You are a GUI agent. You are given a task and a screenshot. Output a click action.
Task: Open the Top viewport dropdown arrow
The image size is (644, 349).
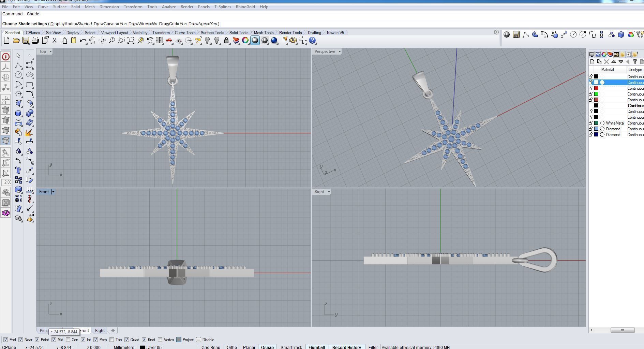tap(50, 52)
